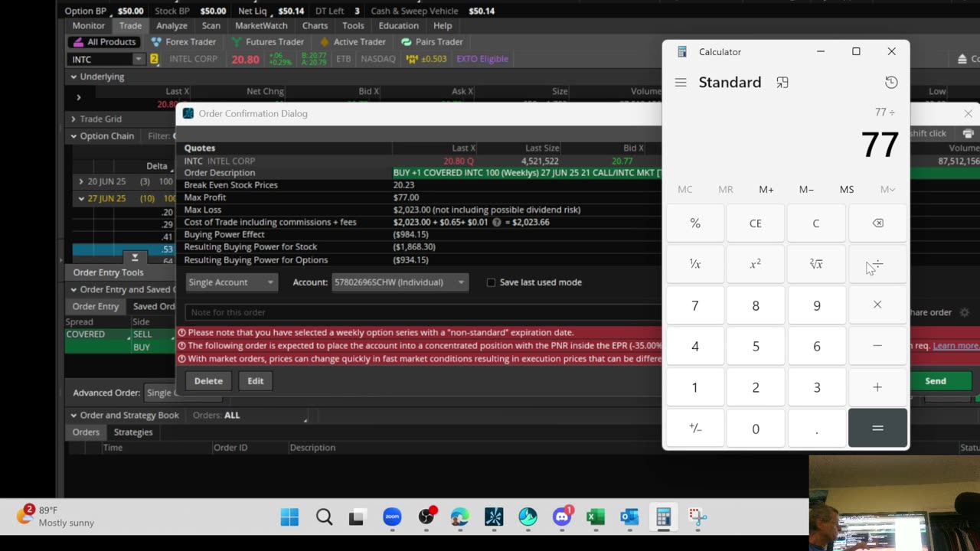The height and width of the screenshot is (551, 980).
Task: Click the calculator plus key
Action: [x=877, y=387]
